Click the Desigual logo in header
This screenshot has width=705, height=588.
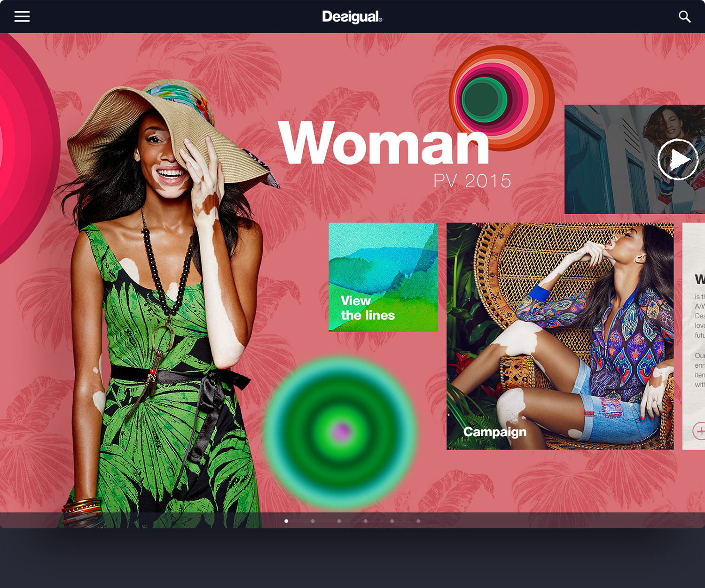click(x=352, y=17)
